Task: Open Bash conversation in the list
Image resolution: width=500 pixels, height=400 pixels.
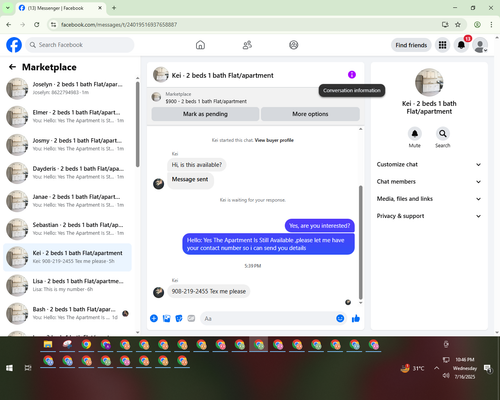Action: click(x=67, y=313)
